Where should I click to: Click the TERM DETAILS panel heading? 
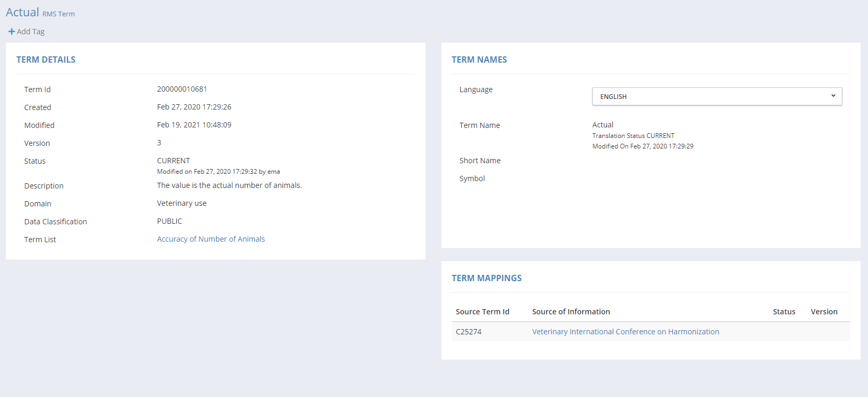[x=46, y=59]
